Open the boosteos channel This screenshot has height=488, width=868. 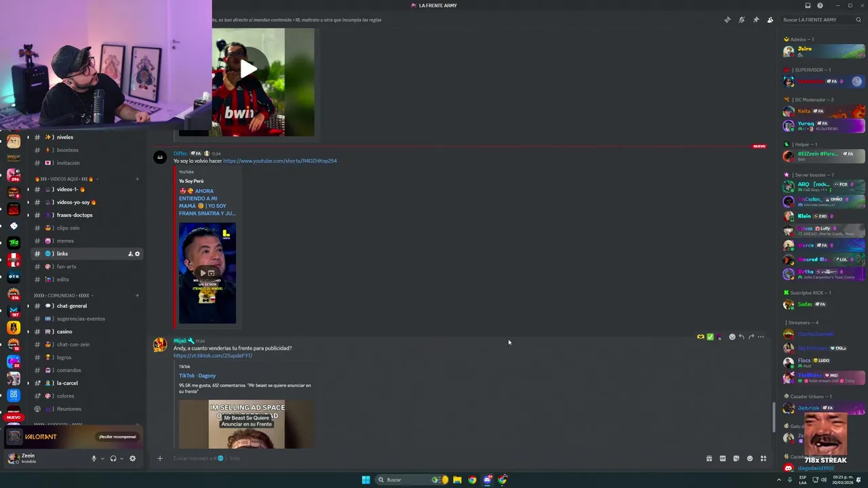pos(87,150)
